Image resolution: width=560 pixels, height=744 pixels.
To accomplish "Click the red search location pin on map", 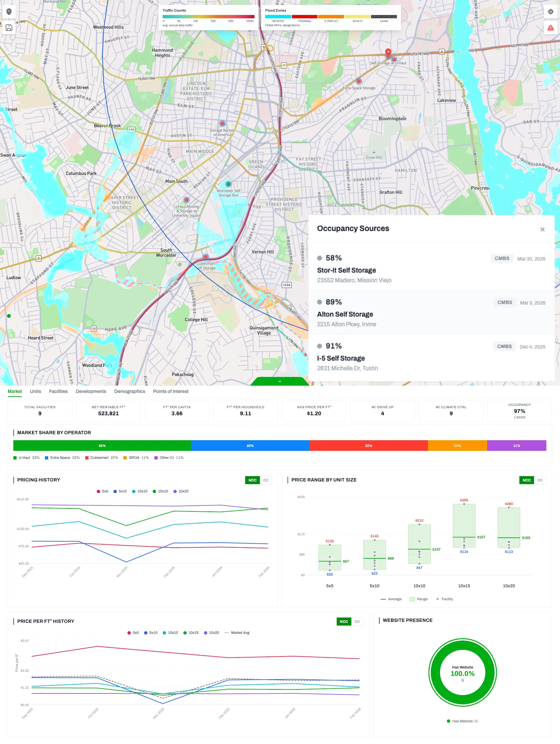I will click(388, 53).
